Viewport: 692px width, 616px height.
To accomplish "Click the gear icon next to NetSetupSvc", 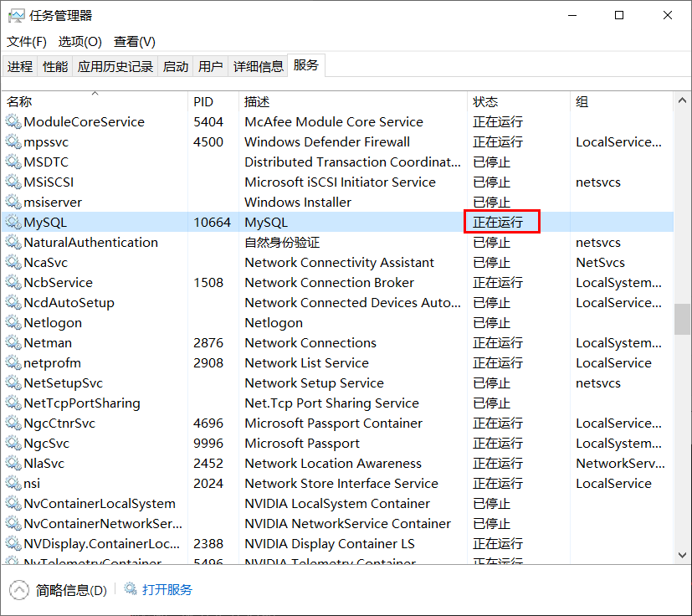I will [x=13, y=382].
